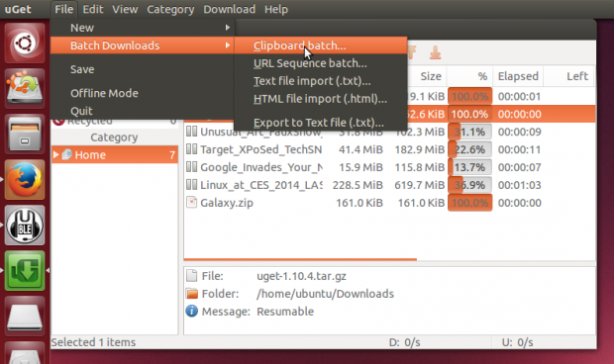The width and height of the screenshot is (614, 364).
Task: Click the File document icon in summary
Action: [x=192, y=276]
